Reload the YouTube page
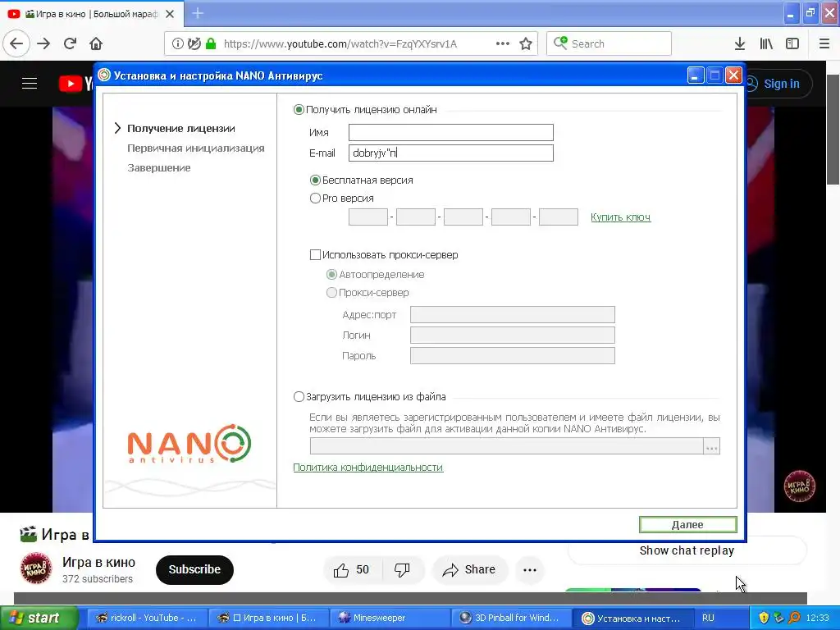The height and width of the screenshot is (630, 840). click(70, 43)
